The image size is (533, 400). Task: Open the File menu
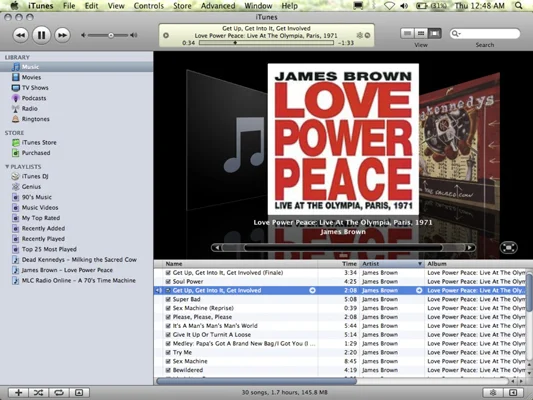[x=69, y=6]
